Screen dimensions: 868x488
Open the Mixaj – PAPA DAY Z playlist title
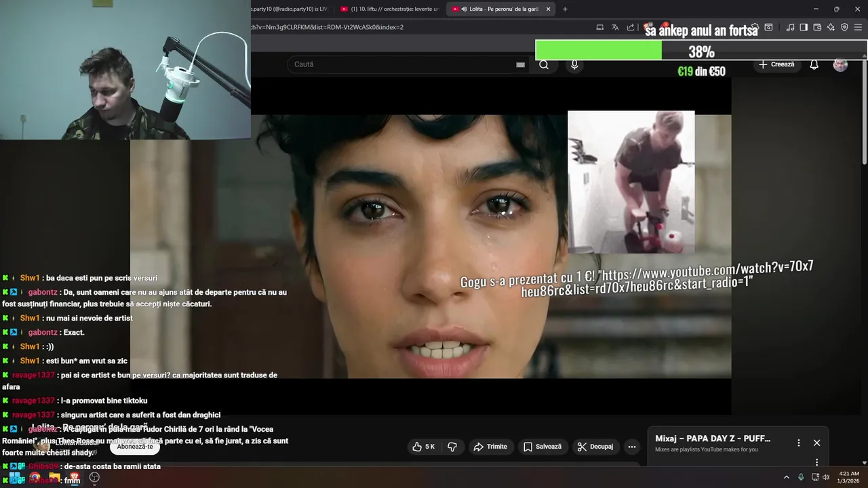click(x=713, y=439)
